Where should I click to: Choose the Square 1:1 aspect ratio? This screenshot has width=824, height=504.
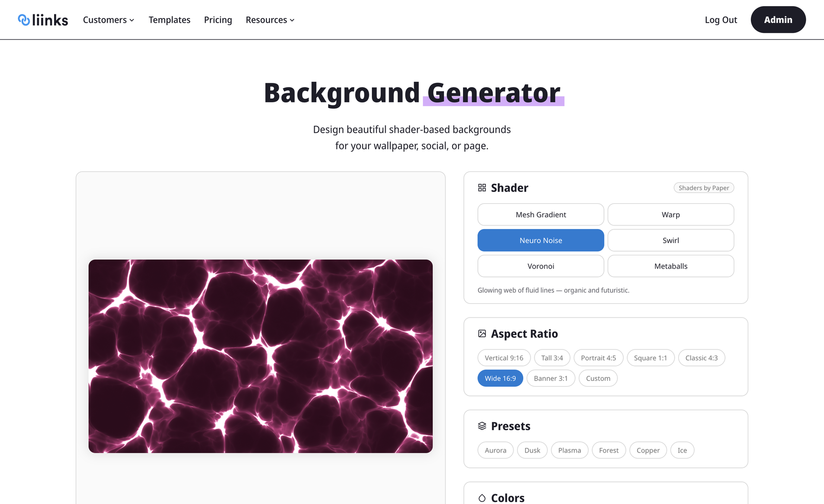pos(650,357)
